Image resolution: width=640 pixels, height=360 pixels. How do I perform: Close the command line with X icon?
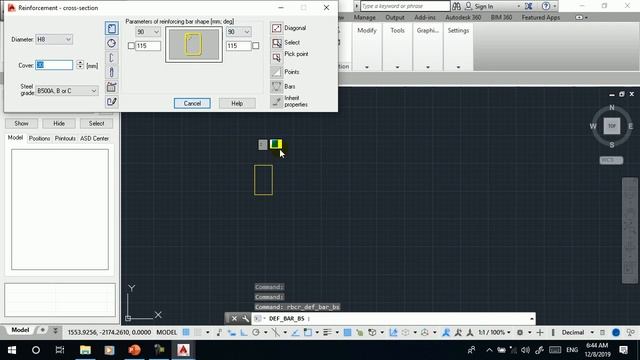point(234,318)
